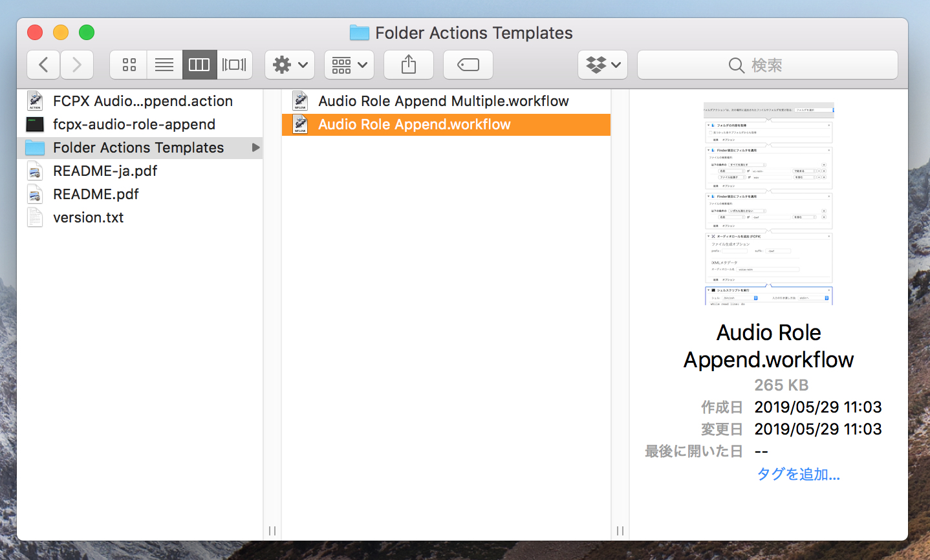The image size is (930, 560).
Task: Close the Finder window with red button
Action: click(x=35, y=32)
